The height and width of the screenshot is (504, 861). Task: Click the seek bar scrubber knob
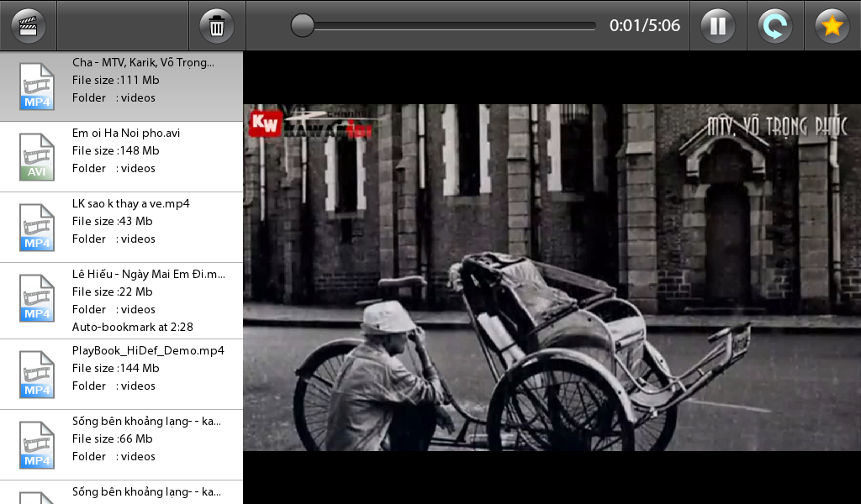pyautogui.click(x=302, y=26)
